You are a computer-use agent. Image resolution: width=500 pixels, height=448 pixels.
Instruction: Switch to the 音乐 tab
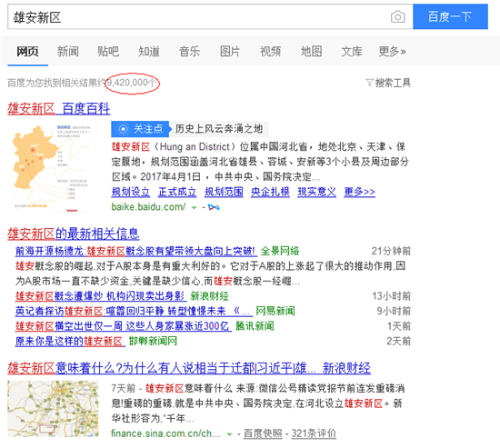[x=189, y=51]
